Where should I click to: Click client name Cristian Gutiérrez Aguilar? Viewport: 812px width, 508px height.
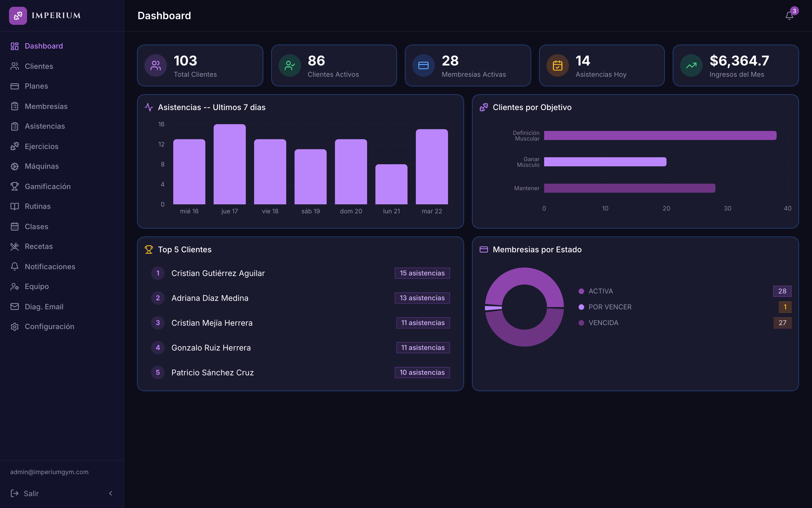pos(218,273)
